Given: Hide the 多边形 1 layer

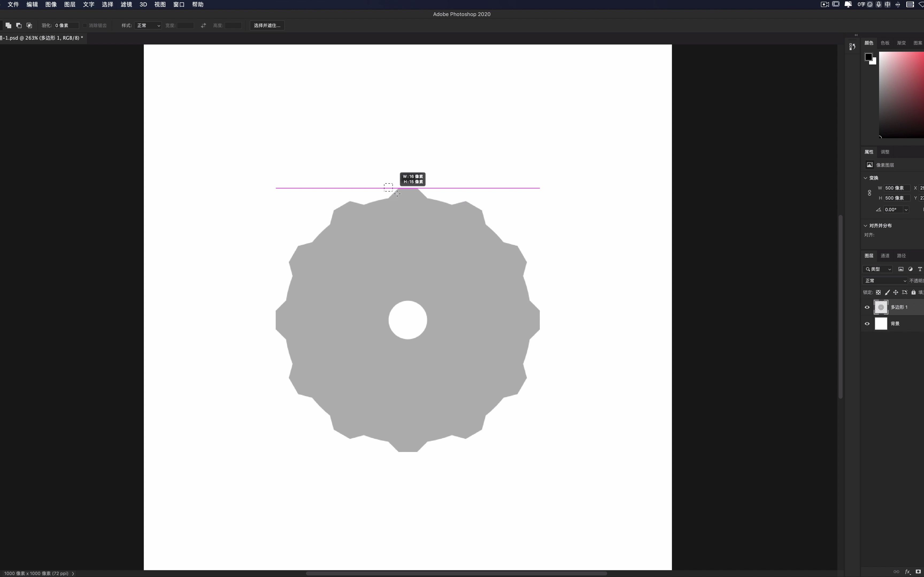Looking at the screenshot, I should pyautogui.click(x=867, y=307).
